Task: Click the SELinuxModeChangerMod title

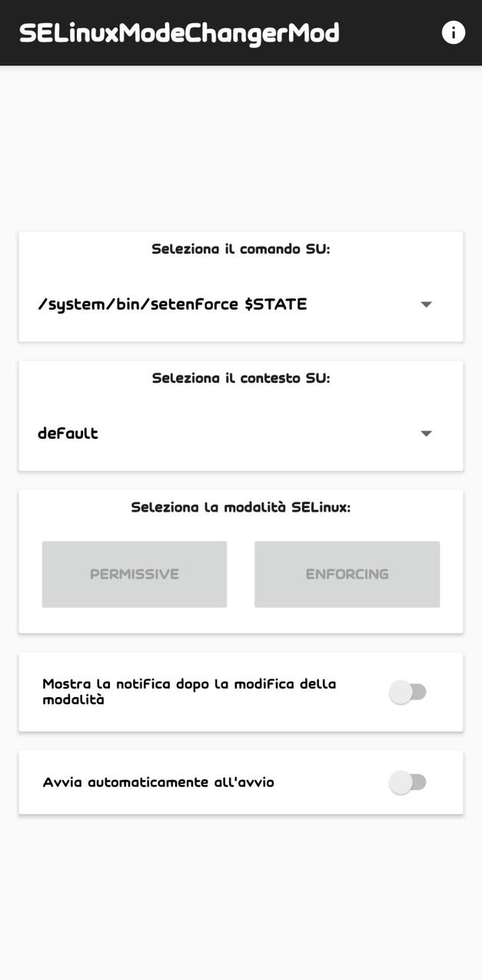Action: 179,33
